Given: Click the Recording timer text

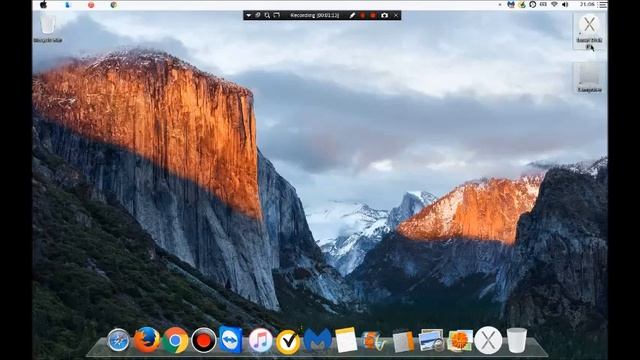Looking at the screenshot, I should 315,16.
